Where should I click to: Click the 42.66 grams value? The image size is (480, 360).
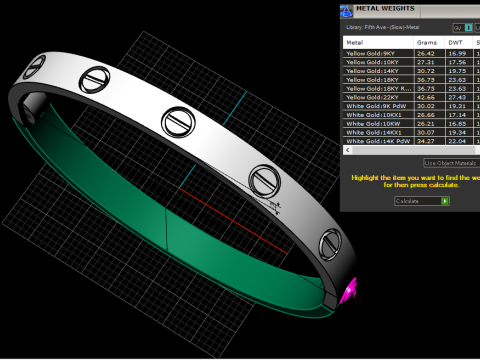(x=426, y=97)
